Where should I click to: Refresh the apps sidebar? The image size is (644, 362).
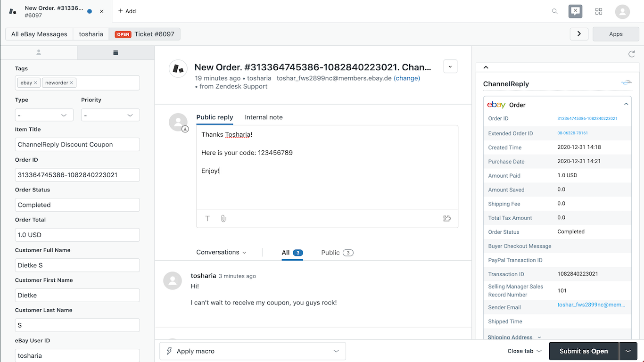tap(631, 54)
